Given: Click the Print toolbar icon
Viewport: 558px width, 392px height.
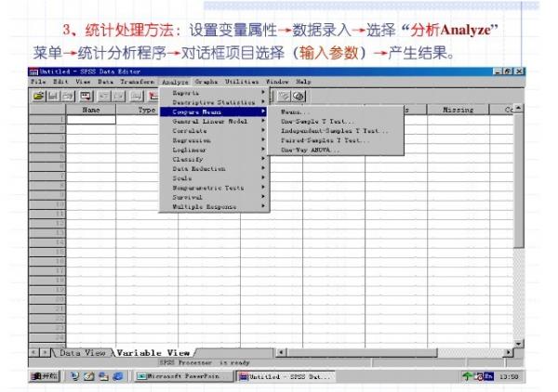Looking at the screenshot, I should point(68,97).
